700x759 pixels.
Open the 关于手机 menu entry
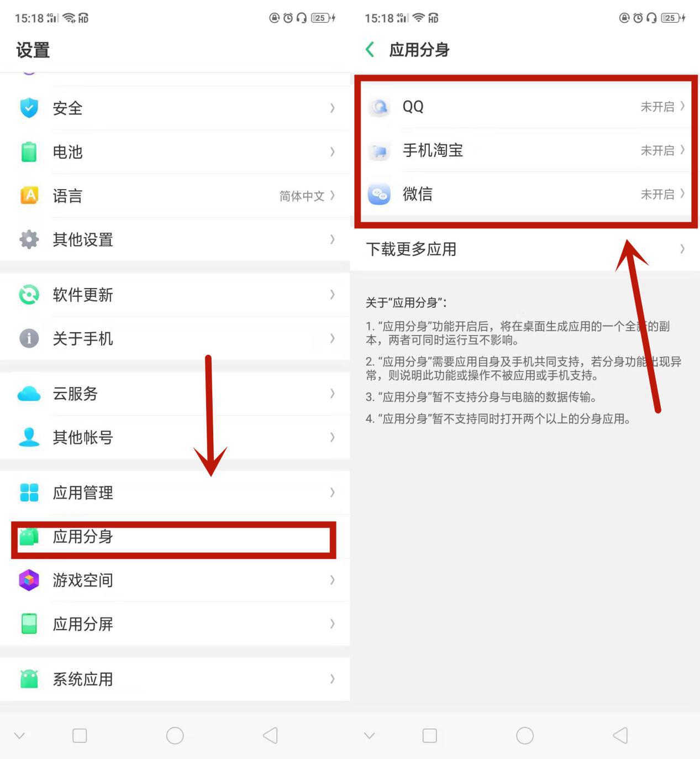click(83, 339)
